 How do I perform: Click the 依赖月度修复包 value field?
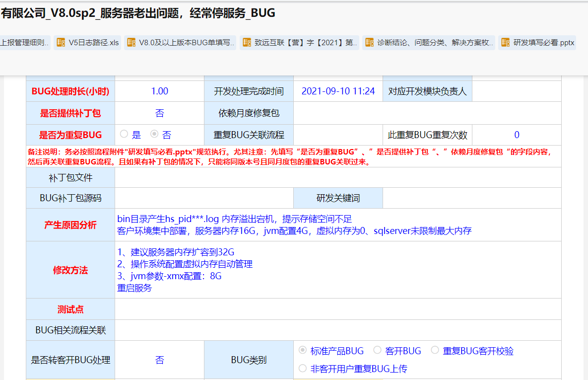427,113
